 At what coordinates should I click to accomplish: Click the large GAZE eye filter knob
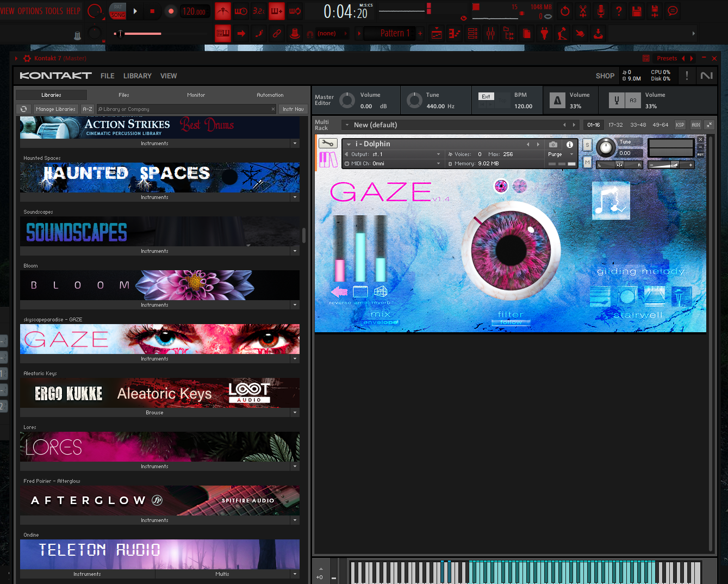coord(511,250)
